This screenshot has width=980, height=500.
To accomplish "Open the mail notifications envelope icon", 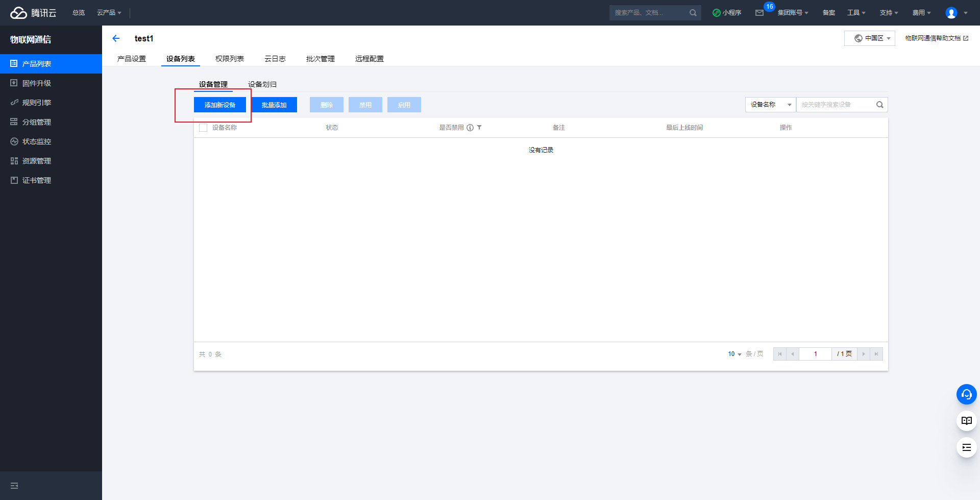I will pos(759,13).
